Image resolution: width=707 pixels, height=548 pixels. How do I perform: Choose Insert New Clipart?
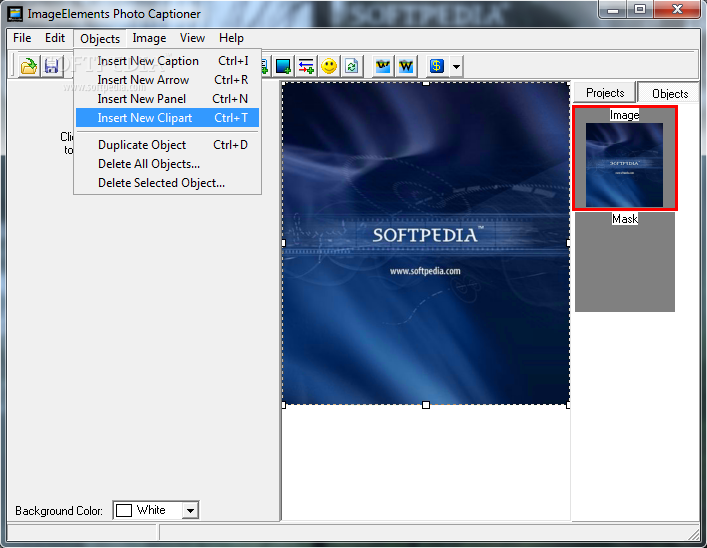[167, 118]
